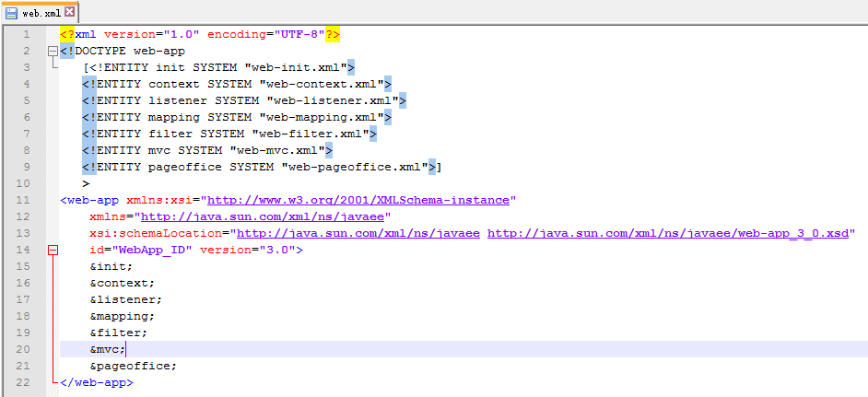Click the xsi:schemaLocation attribute name
Viewport: 868px width, 397px height.
point(159,234)
